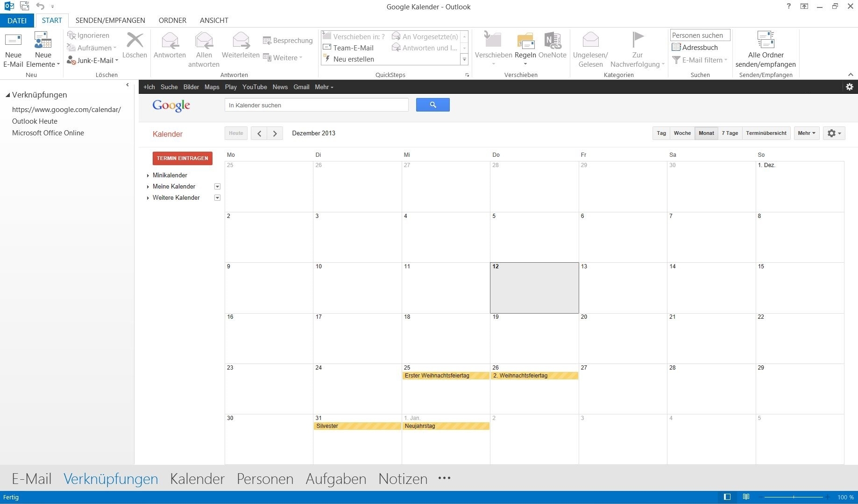Image resolution: width=858 pixels, height=504 pixels.
Task: Create a new email with Neue E-Mail
Action: click(x=13, y=50)
